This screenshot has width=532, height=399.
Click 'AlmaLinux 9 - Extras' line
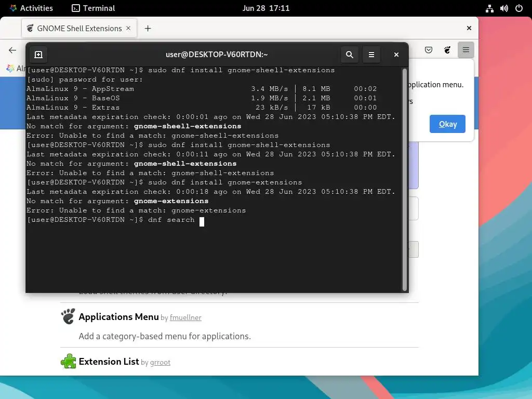coord(202,108)
